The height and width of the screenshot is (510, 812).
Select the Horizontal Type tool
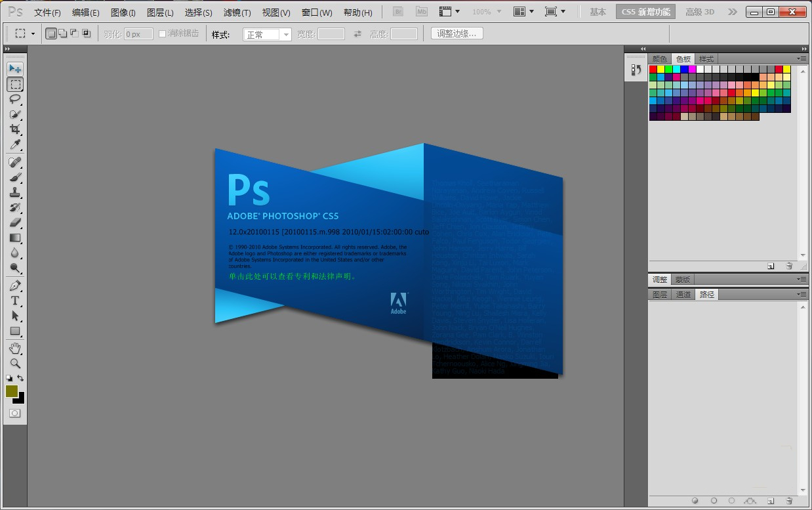[15, 300]
